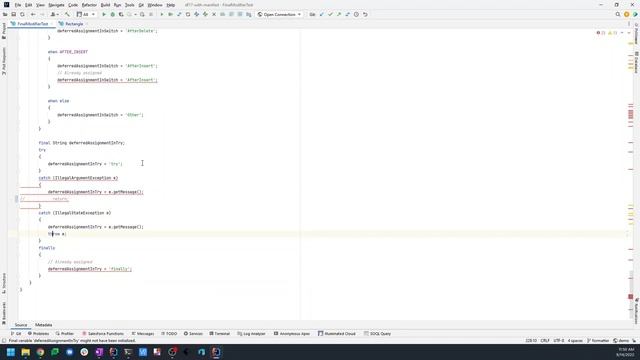Screen dimensions: 640x360
Task: Open the Navigate menu
Action: (x=56, y=5)
